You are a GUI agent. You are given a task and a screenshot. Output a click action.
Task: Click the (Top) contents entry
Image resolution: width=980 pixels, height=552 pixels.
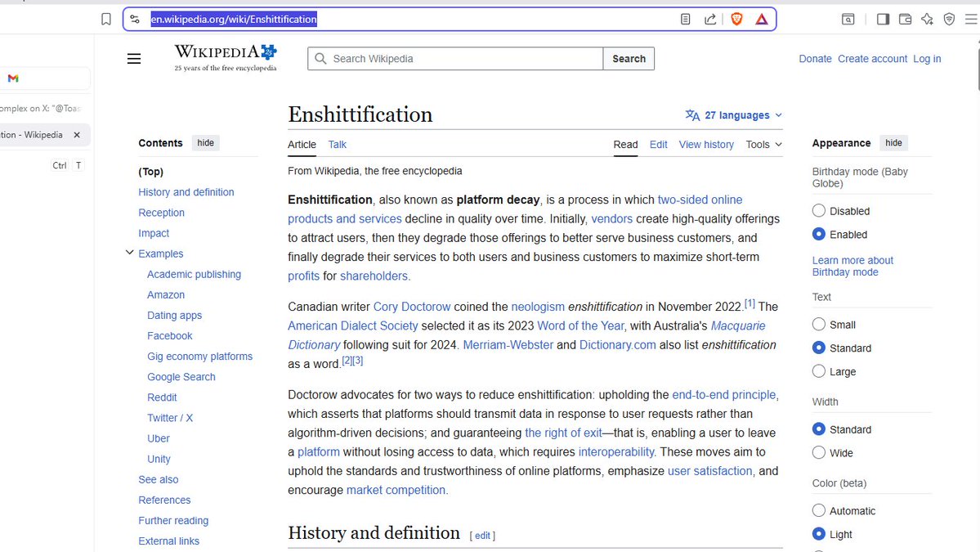[150, 172]
